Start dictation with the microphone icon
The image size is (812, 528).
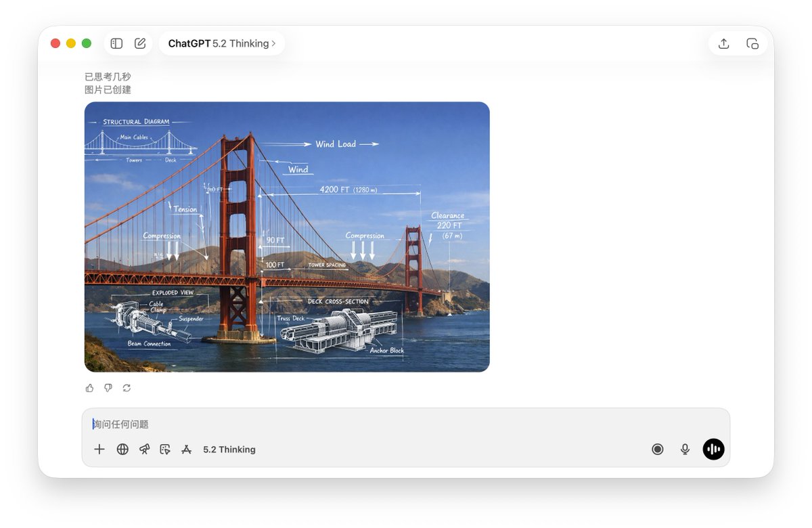685,449
